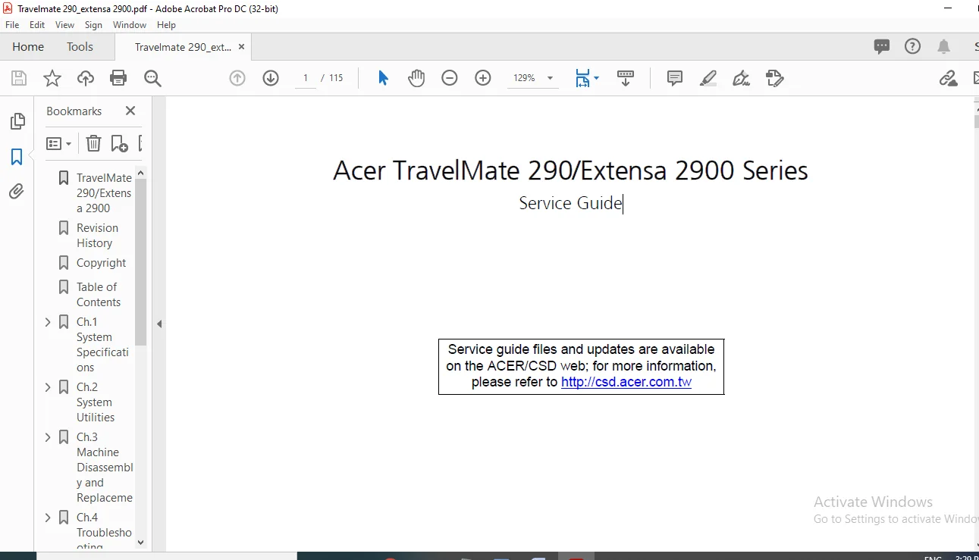
Task: Open the fit page options tool
Action: (587, 78)
